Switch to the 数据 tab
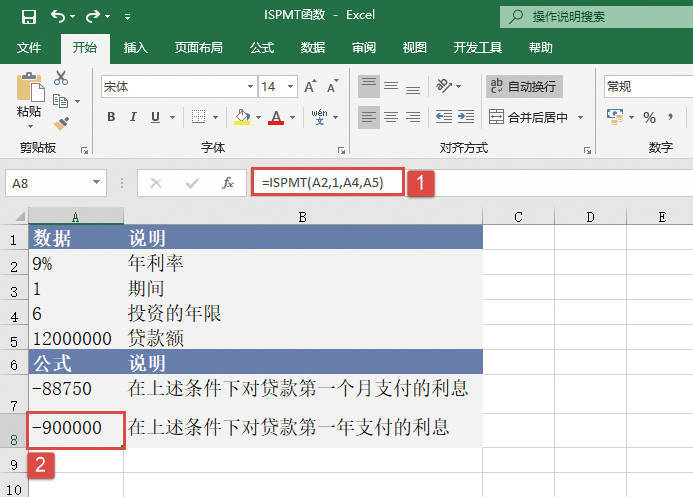 pos(313,47)
